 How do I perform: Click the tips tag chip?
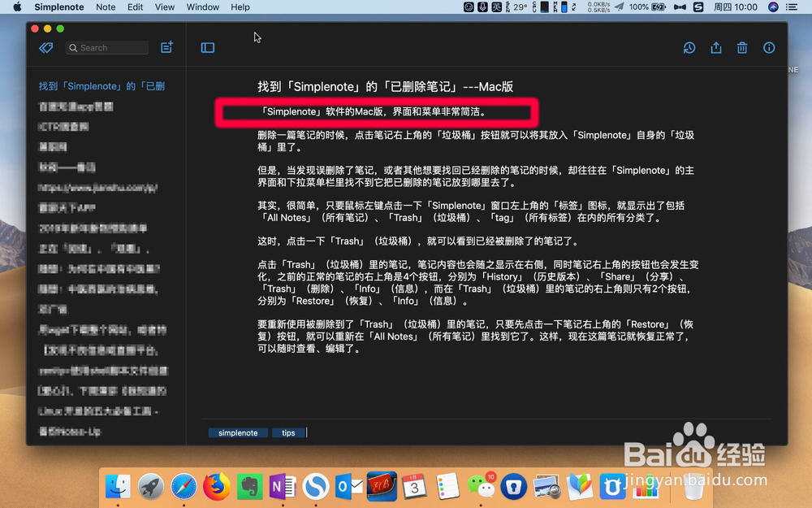click(x=288, y=433)
